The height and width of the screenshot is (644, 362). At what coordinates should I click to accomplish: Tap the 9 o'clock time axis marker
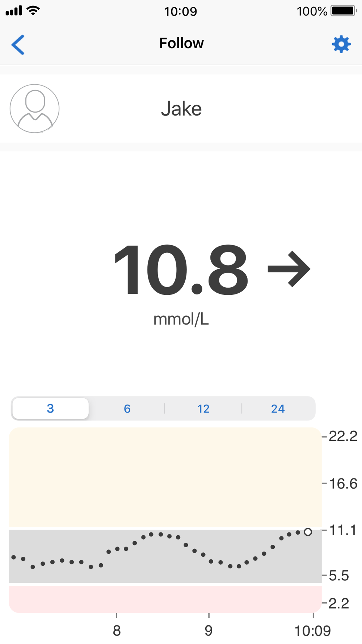pos(209,631)
